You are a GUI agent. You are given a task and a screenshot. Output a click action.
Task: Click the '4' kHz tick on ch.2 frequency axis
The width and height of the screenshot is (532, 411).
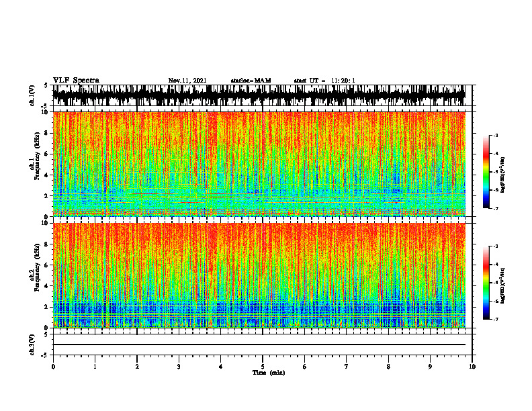click(x=47, y=286)
